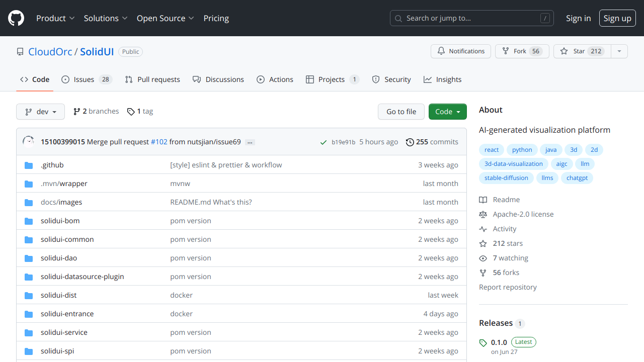Click the Sign up button

(x=617, y=18)
